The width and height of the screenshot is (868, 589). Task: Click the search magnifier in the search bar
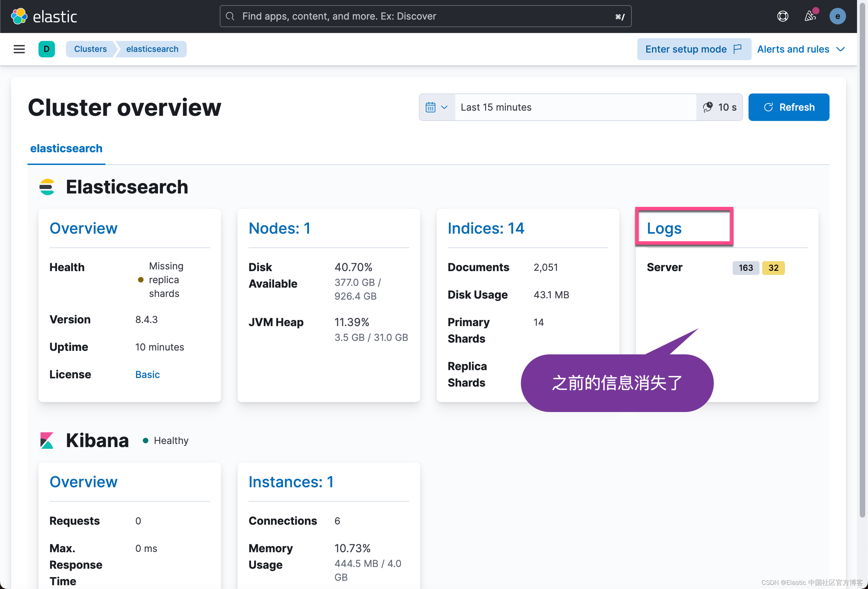pyautogui.click(x=230, y=16)
